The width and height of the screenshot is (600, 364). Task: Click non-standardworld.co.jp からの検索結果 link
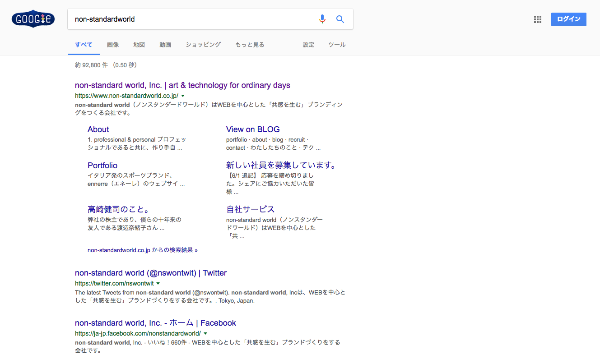coord(143,250)
